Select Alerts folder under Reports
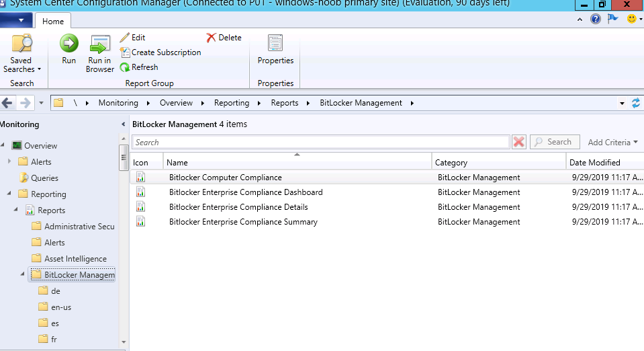644x351 pixels. pyautogui.click(x=54, y=243)
